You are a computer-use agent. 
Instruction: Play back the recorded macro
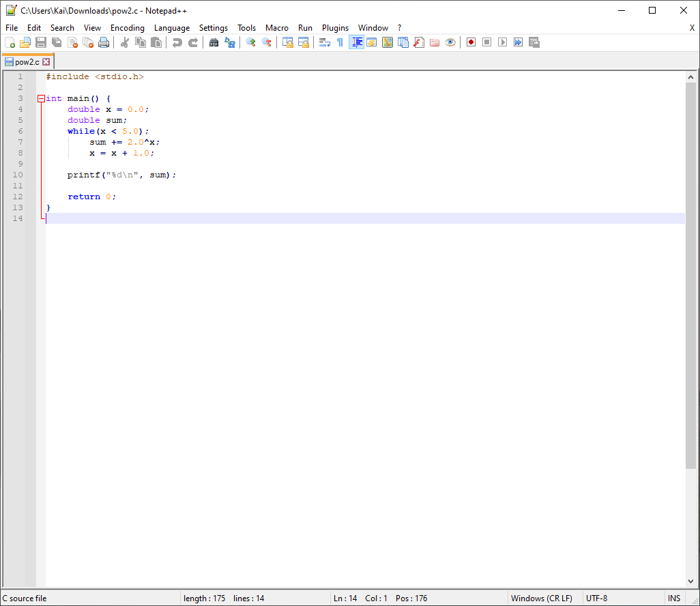(501, 42)
